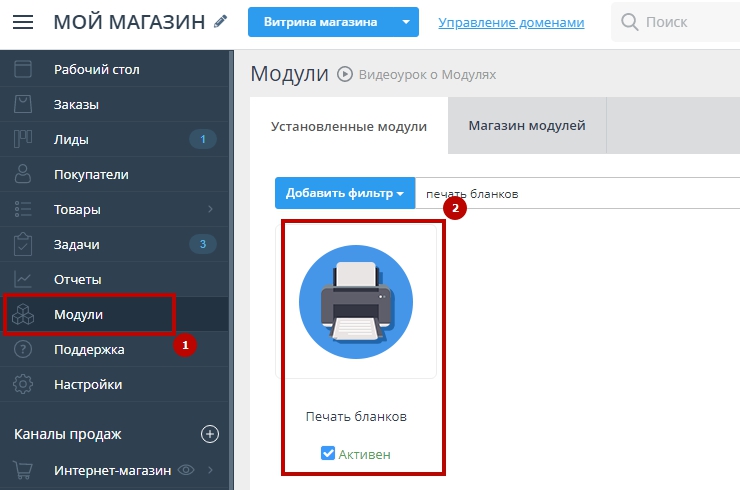740x490 pixels.
Task: Open the storefront button dropdown arrow
Action: click(405, 22)
